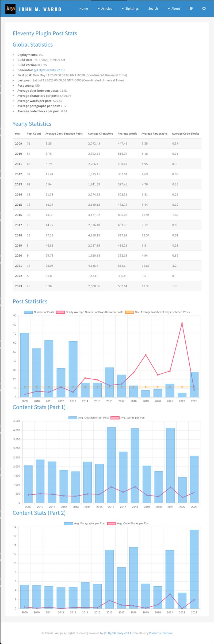This screenshot has height=644, width=214.
Task: Toggle Avg. Code Blocks per Post legend
Action: click(128, 523)
